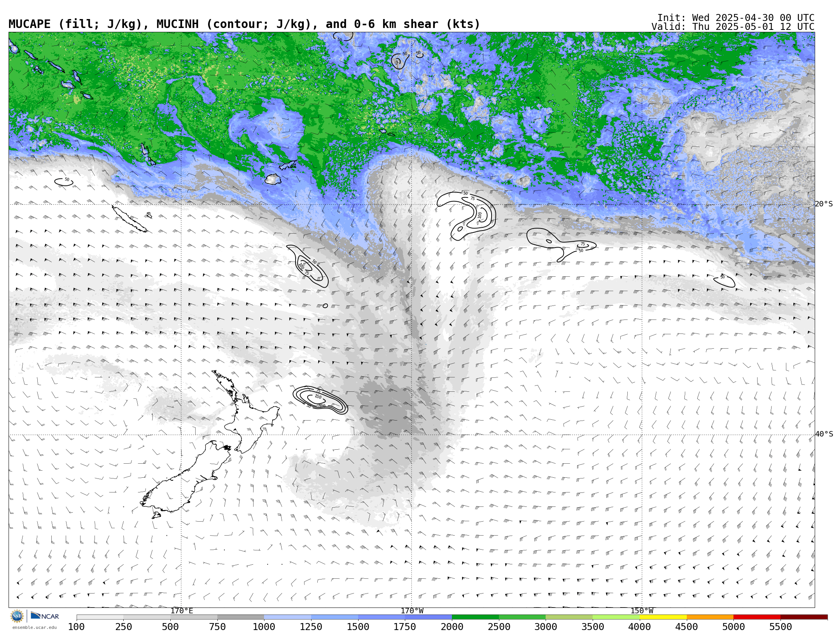Image resolution: width=840 pixels, height=632 pixels.
Task: Click the colorbar label "100"
Action: point(76,627)
